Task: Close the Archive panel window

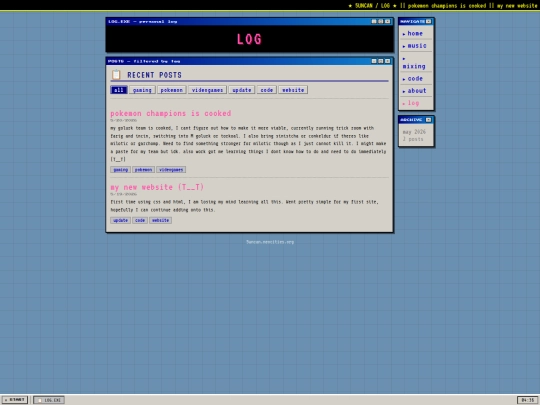Action: [428, 120]
